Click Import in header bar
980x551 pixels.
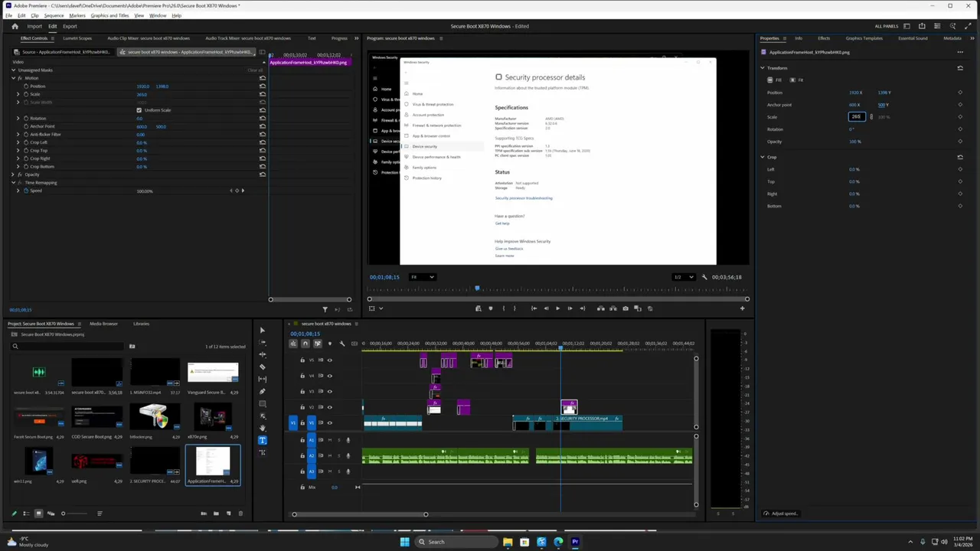[34, 26]
